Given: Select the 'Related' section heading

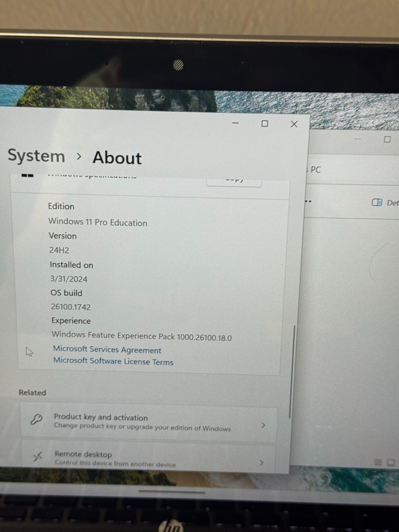Looking at the screenshot, I should click(33, 392).
